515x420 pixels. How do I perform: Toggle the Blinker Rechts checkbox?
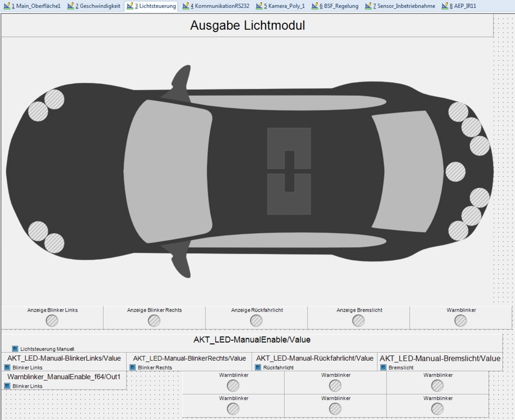click(x=132, y=367)
